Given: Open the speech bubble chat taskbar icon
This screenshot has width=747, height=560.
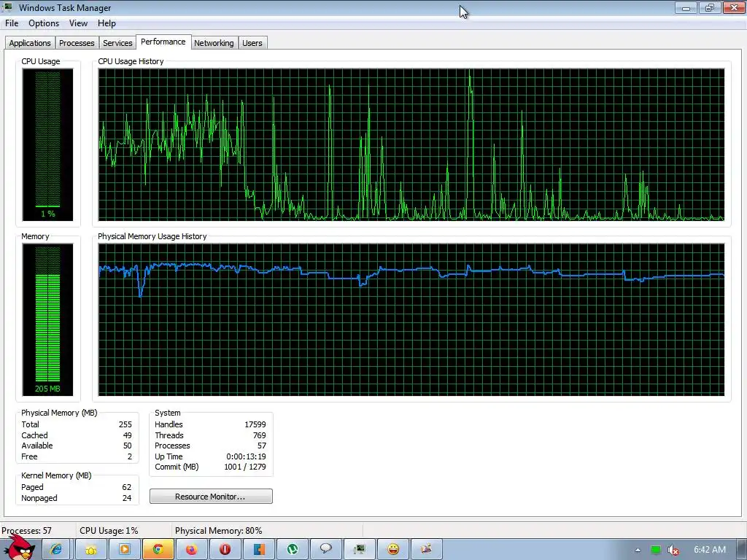Looking at the screenshot, I should (326, 550).
